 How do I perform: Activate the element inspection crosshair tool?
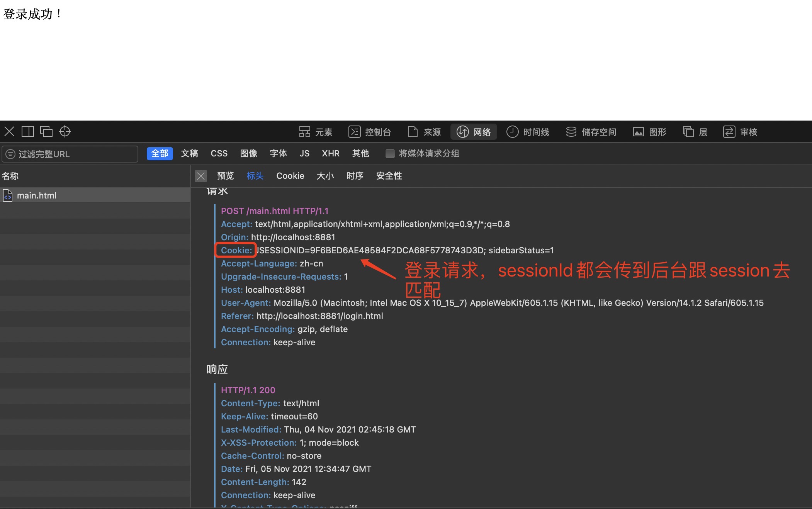point(65,131)
